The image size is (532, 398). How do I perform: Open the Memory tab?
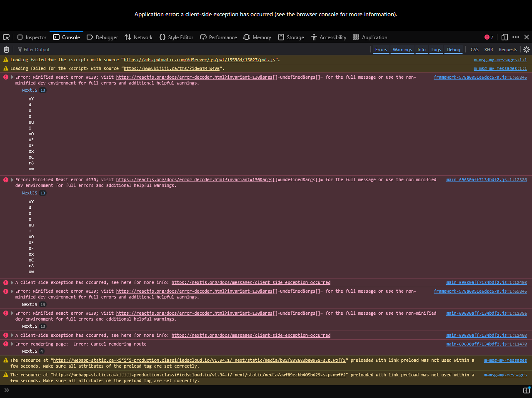tap(257, 37)
